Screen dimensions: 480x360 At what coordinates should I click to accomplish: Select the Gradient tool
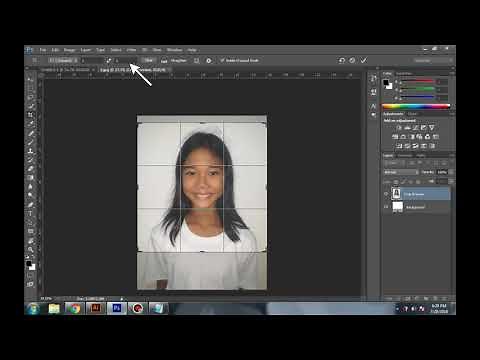pos(30,178)
